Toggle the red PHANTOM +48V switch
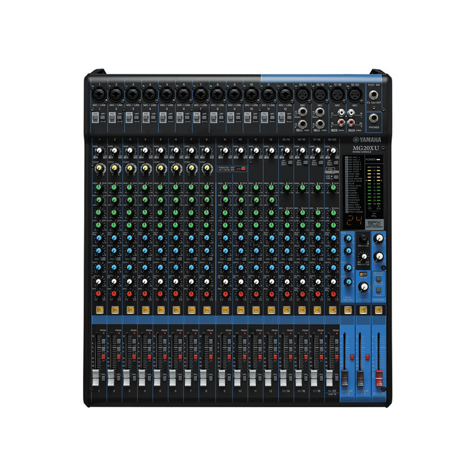Image resolution: width=476 pixels, height=476 pixels. (x=243, y=169)
